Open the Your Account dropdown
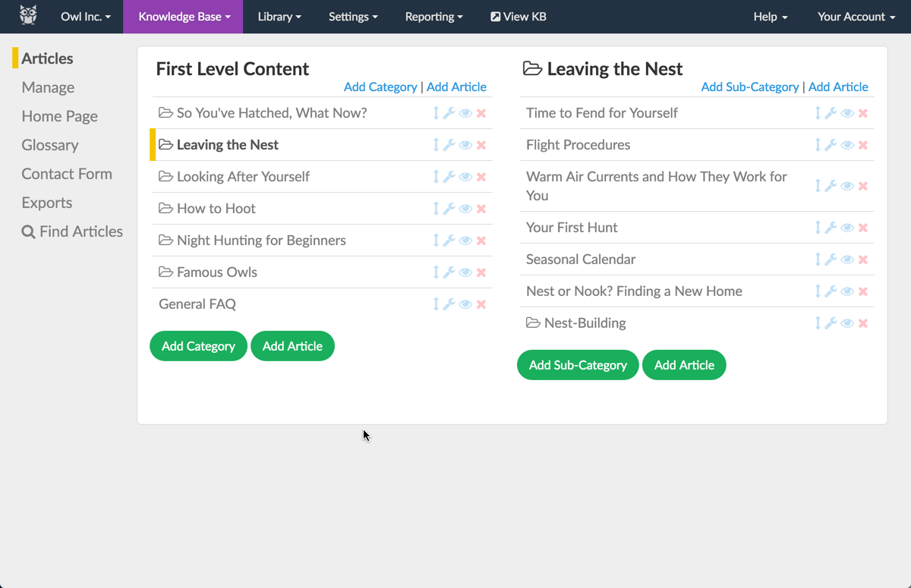Viewport: 911px width, 588px height. tap(856, 17)
